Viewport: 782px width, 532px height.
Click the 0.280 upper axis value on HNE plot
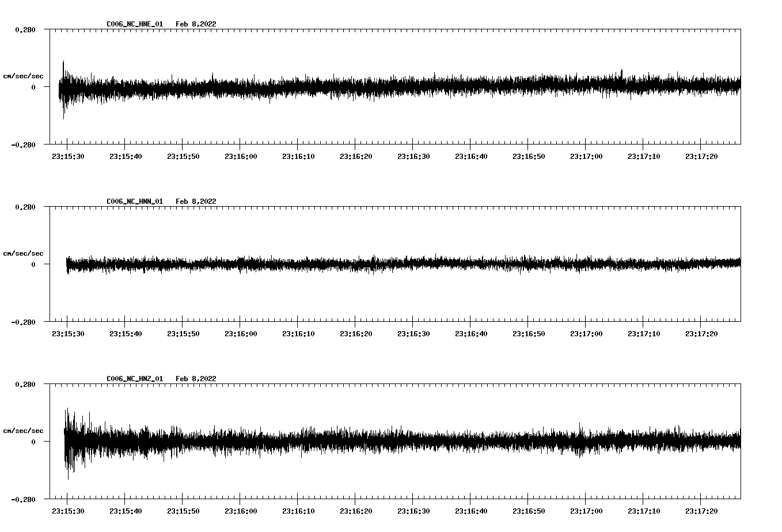click(25, 29)
